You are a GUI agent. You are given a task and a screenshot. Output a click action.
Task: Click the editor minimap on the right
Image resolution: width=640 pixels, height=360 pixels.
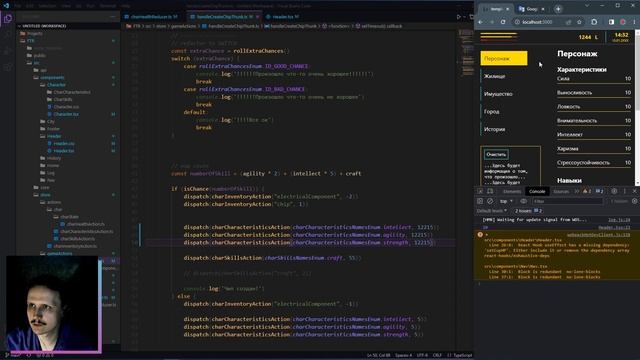466,53
